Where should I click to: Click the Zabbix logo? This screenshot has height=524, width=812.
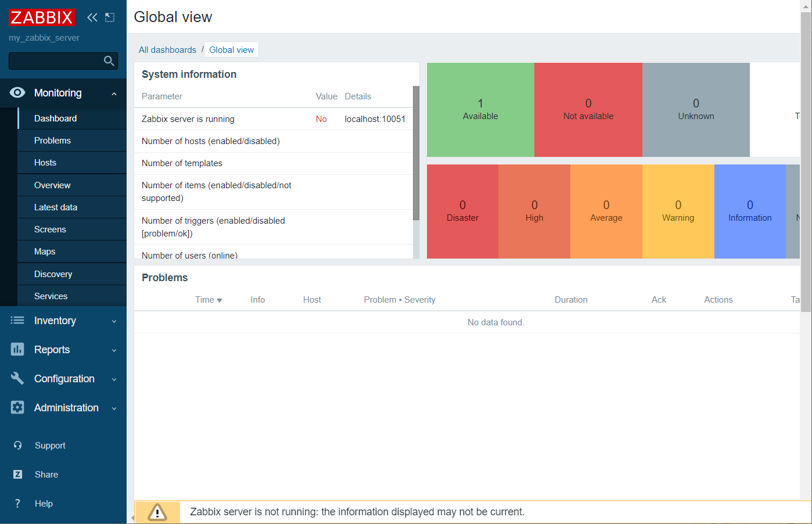tap(42, 17)
